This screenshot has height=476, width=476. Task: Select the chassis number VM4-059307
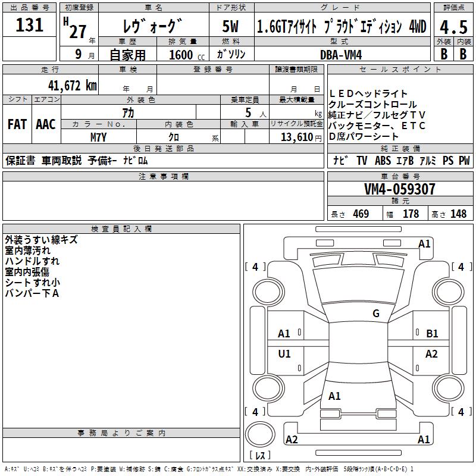click(400, 189)
